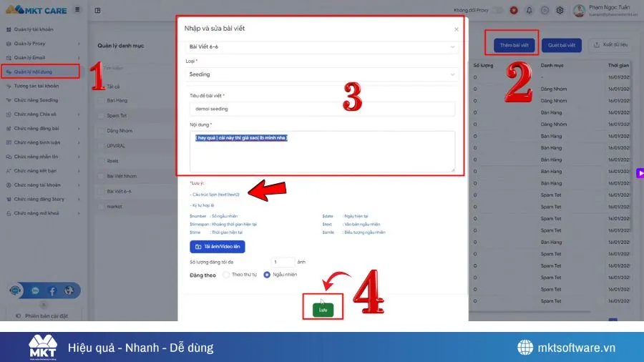
Task: Click the Danh mục column header
Action: [x=552, y=66]
